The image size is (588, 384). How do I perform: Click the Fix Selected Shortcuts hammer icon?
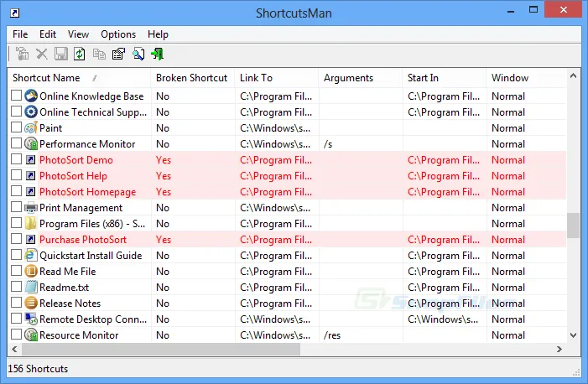click(x=22, y=54)
